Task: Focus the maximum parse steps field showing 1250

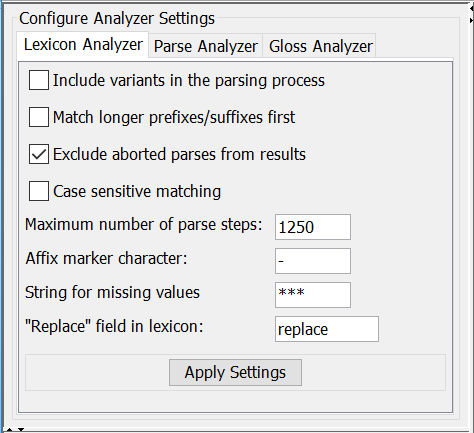Action: pyautogui.click(x=313, y=227)
